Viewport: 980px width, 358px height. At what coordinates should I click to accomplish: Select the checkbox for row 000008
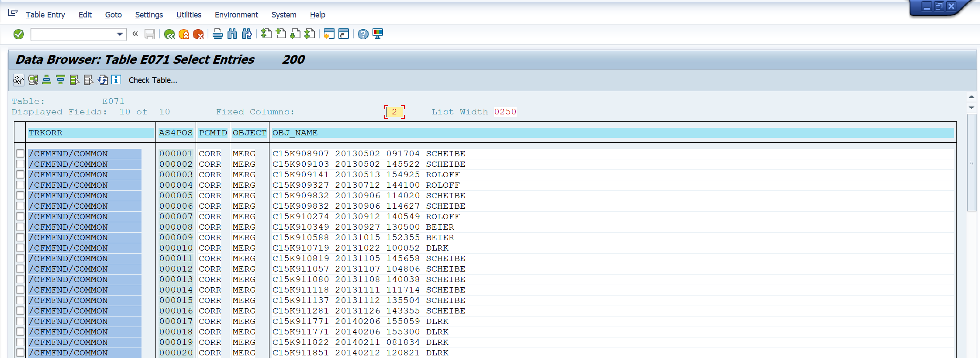(x=20, y=227)
